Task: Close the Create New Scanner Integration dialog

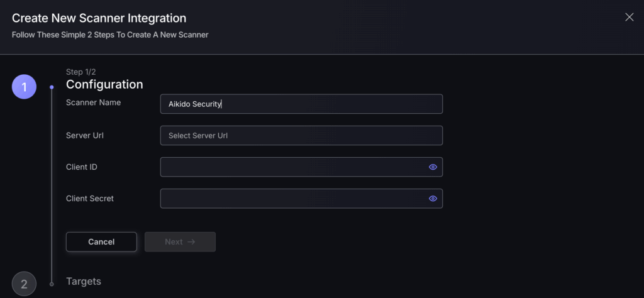Action: coord(629,17)
